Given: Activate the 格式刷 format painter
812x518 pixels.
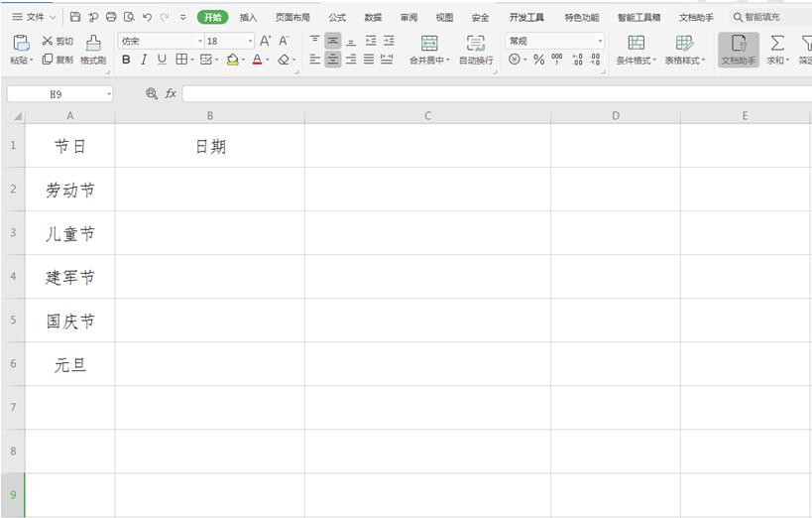Looking at the screenshot, I should pyautogui.click(x=93, y=50).
